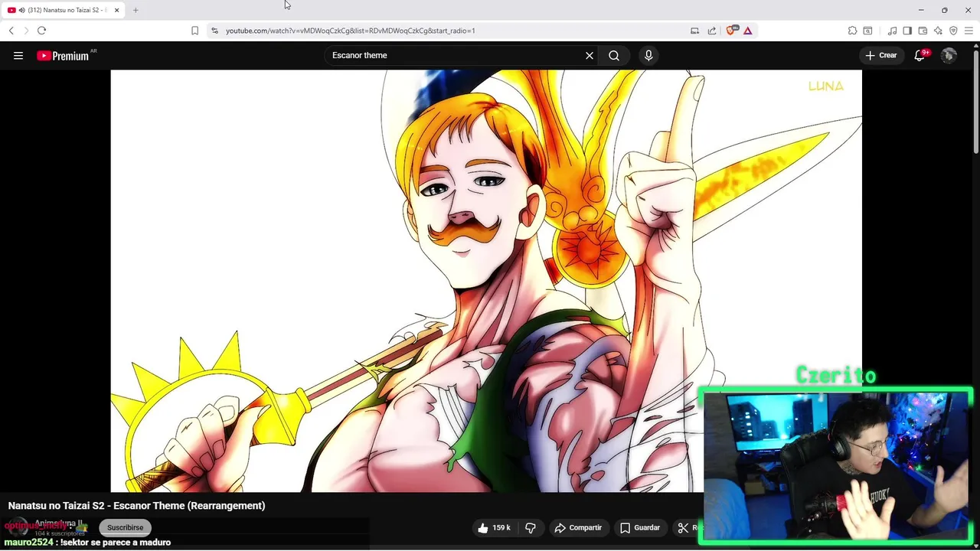Image resolution: width=980 pixels, height=551 pixels.
Task: Go back with the browser back arrow
Action: click(11, 31)
